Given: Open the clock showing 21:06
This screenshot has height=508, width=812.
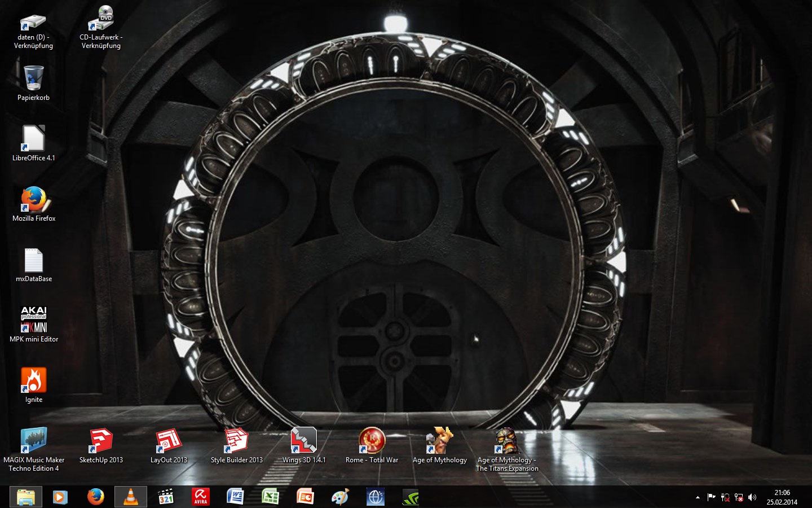Looking at the screenshot, I should pyautogui.click(x=782, y=497).
